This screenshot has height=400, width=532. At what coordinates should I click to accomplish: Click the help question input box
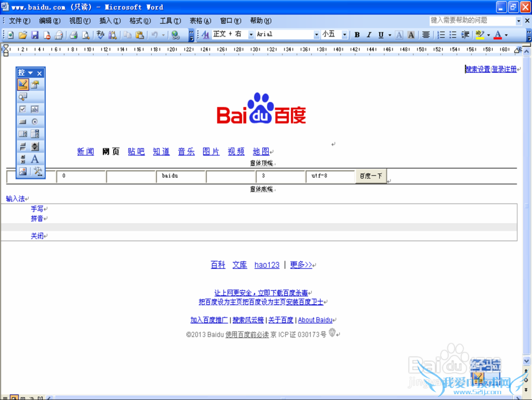tap(472, 20)
